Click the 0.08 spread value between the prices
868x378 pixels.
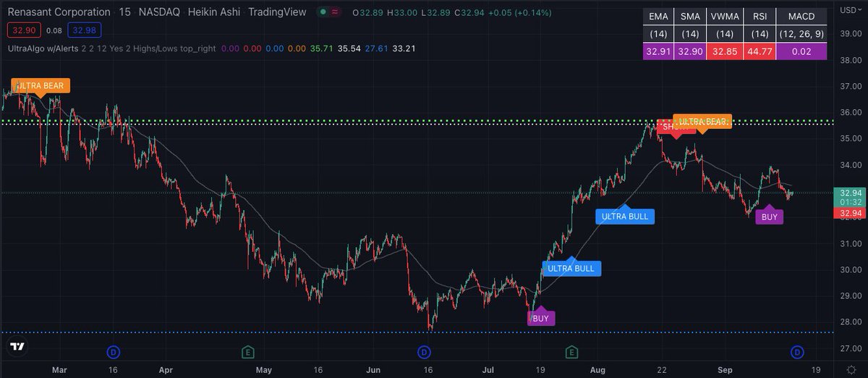tap(54, 30)
